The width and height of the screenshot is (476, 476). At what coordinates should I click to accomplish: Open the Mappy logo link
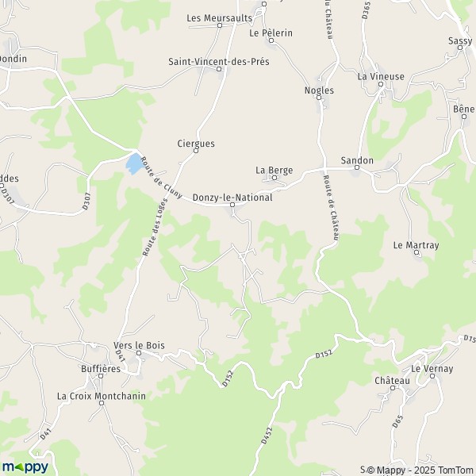coord(25,467)
